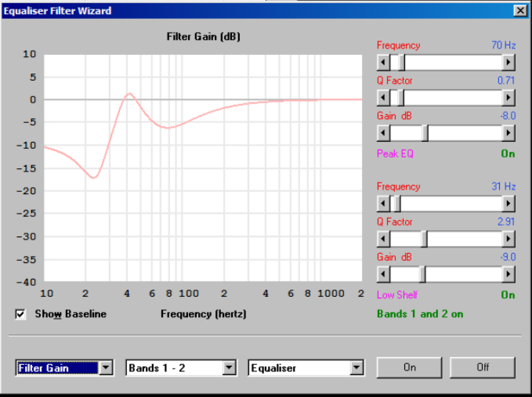Click right arrow of Peak EQ Gain slider

pyautogui.click(x=508, y=133)
